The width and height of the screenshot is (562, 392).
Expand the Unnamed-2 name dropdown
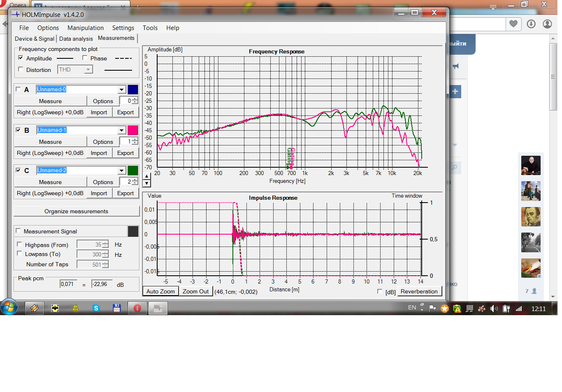pyautogui.click(x=121, y=171)
